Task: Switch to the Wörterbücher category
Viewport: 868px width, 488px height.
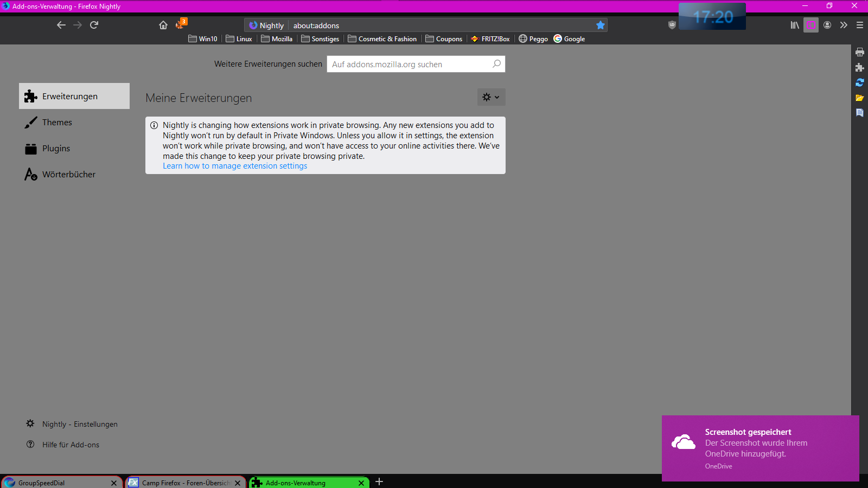Action: 74,174
